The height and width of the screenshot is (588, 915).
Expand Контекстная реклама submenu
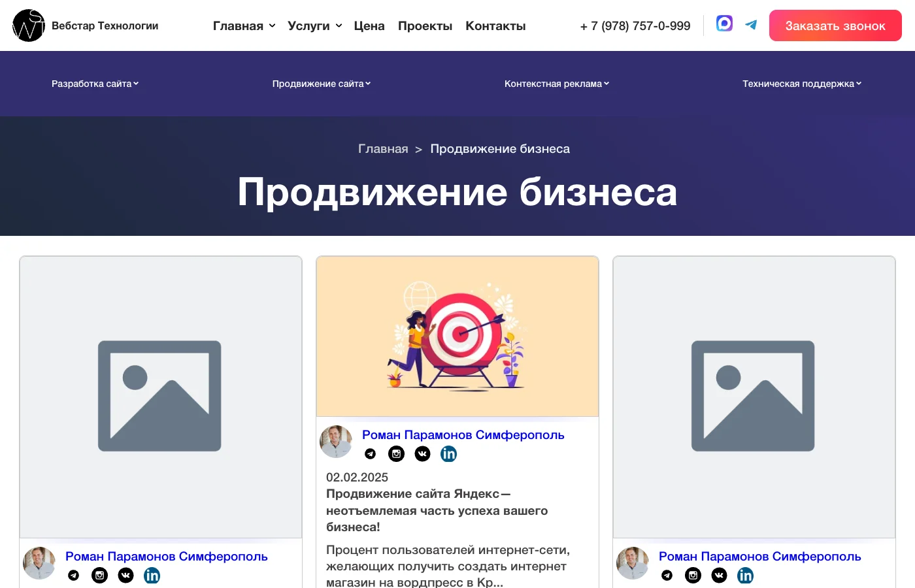click(x=556, y=84)
